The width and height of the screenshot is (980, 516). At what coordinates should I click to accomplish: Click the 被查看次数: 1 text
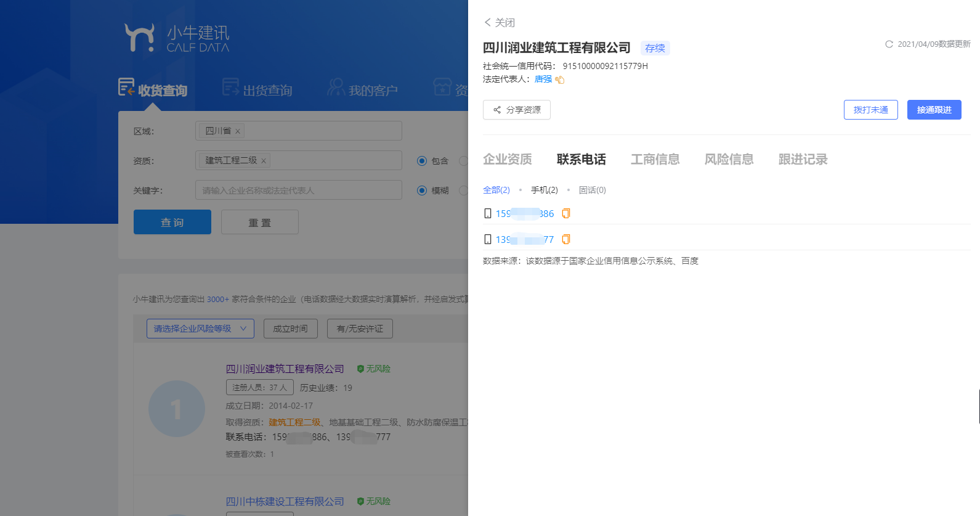[249, 454]
